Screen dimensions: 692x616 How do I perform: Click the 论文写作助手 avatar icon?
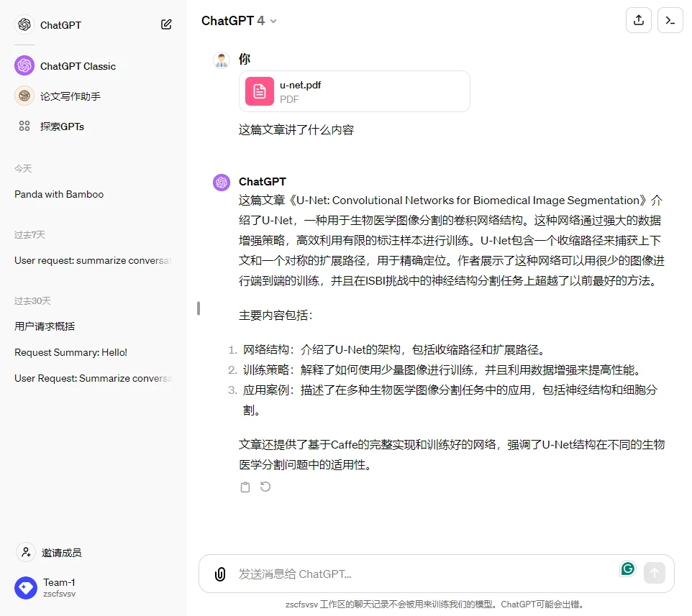[x=24, y=96]
